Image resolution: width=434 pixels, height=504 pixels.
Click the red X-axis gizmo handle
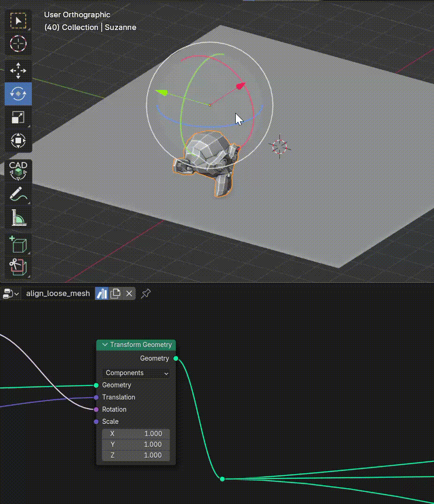240,86
